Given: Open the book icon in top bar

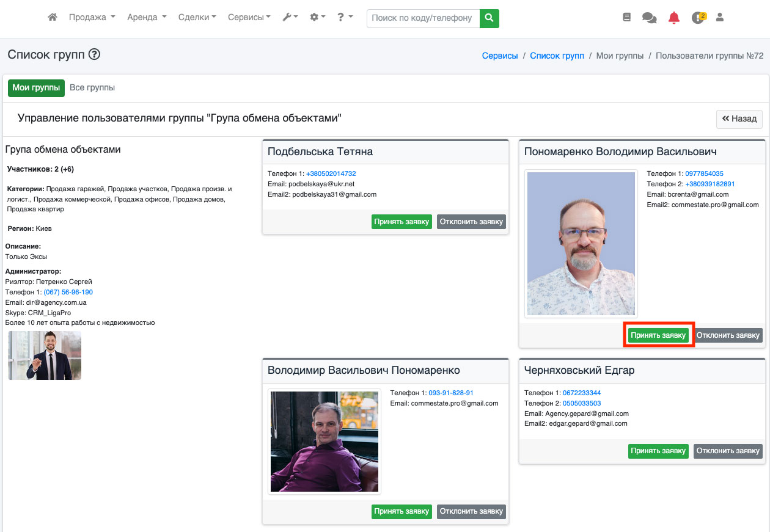Looking at the screenshot, I should click(x=626, y=18).
